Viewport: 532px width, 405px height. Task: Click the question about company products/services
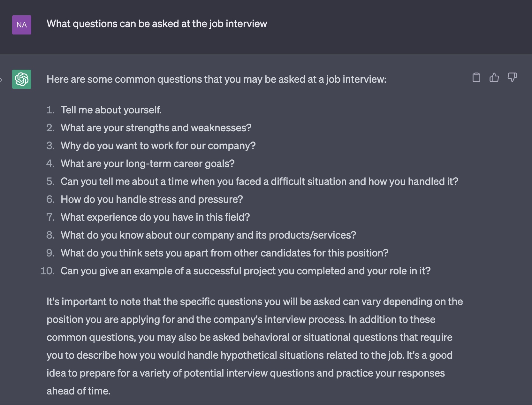point(208,235)
